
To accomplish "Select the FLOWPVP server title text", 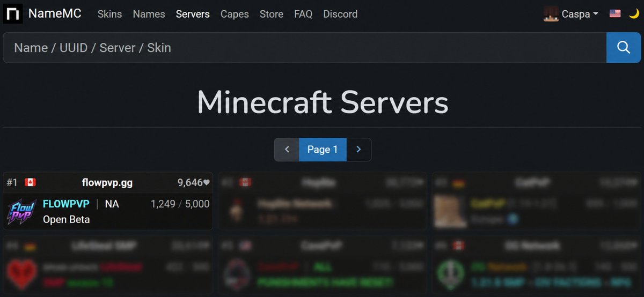I will (x=66, y=204).
